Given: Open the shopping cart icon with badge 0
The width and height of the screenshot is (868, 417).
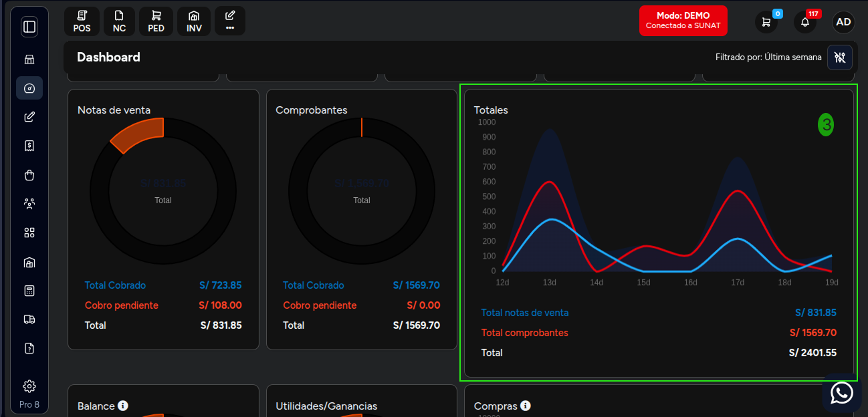Looking at the screenshot, I should coord(766,21).
